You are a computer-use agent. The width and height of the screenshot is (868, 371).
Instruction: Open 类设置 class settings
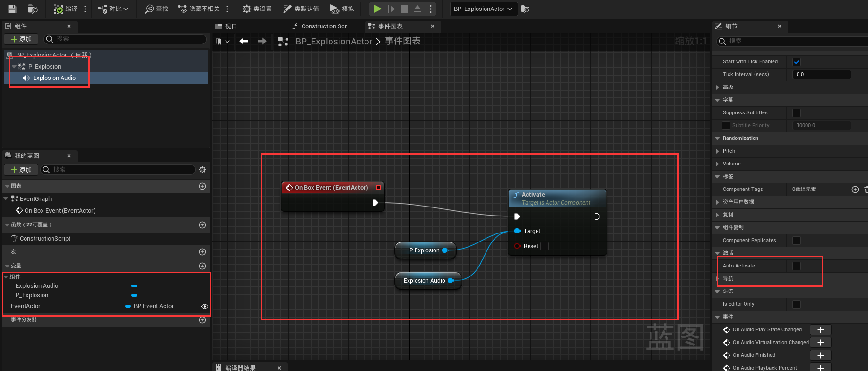pos(257,9)
